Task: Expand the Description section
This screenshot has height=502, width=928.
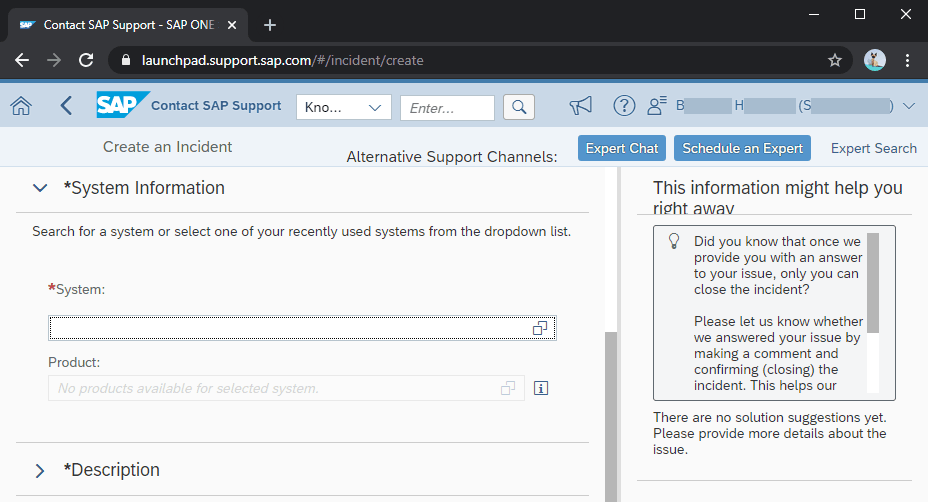Action: click(40, 471)
